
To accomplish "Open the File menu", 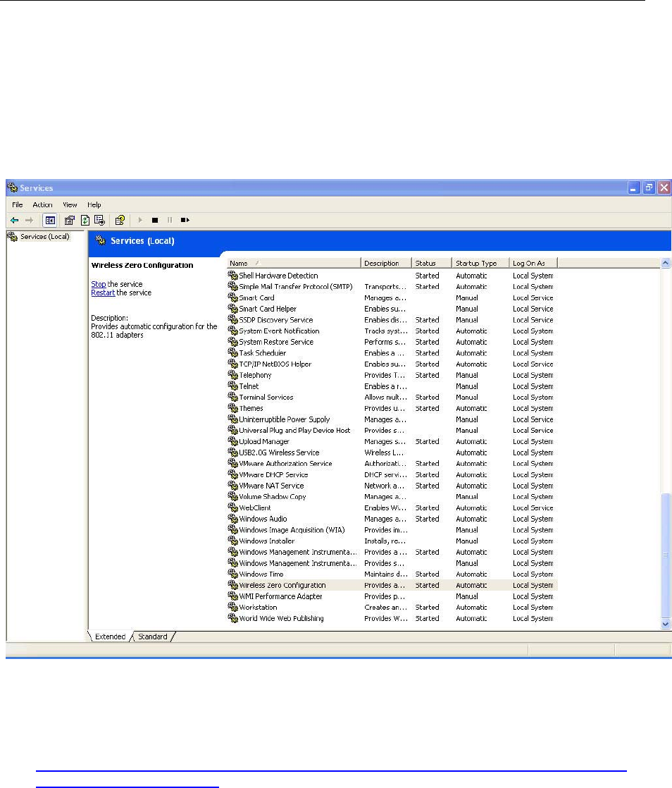I will point(18,204).
